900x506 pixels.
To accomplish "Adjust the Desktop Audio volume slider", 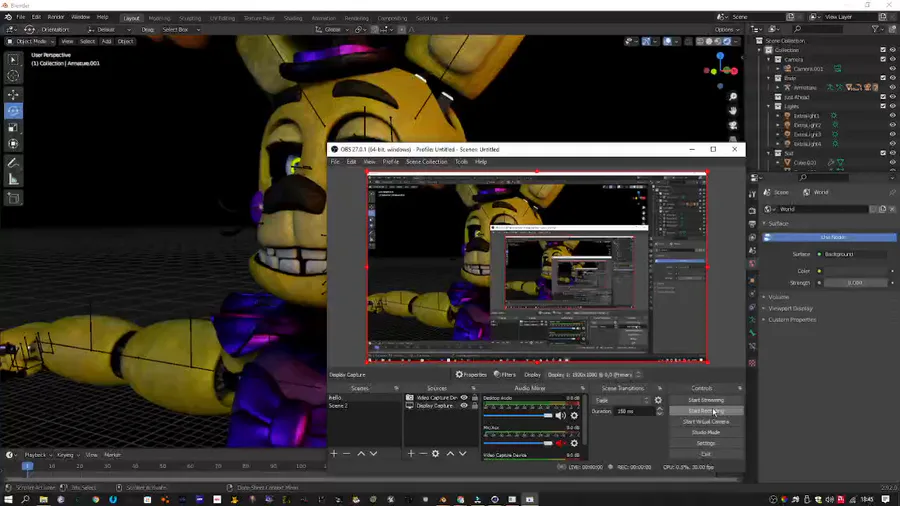I will pyautogui.click(x=518, y=415).
